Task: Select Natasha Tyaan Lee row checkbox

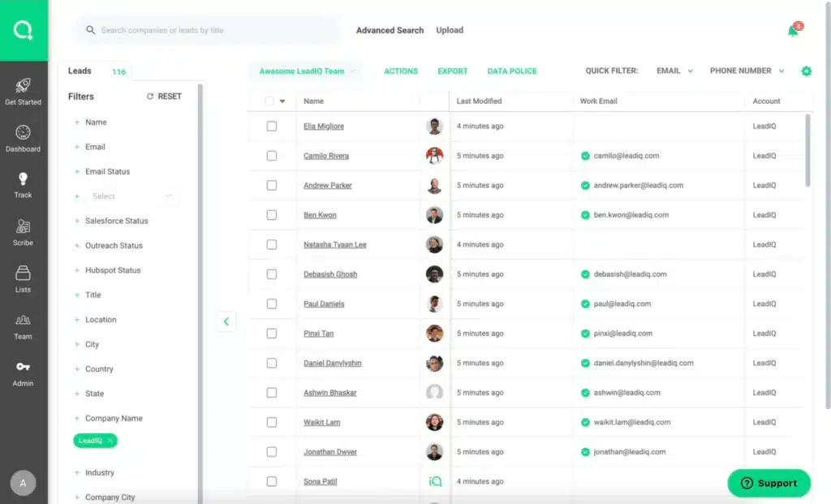Action: 271,244
